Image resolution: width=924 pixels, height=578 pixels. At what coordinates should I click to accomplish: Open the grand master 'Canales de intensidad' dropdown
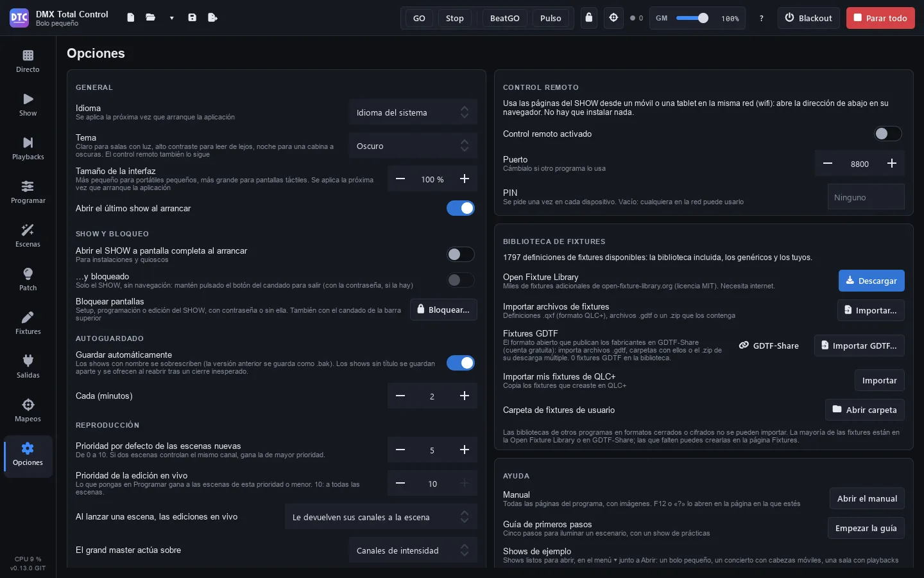(413, 550)
